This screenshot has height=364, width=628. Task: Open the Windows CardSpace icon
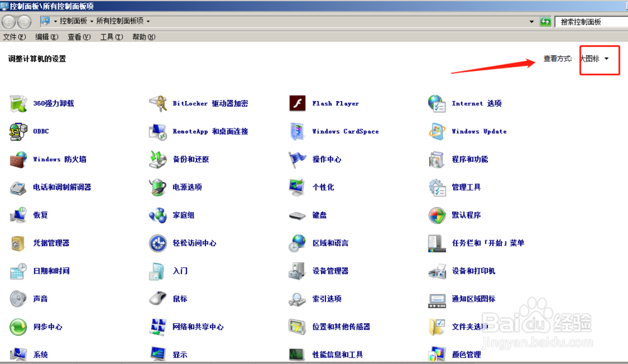coord(297,131)
